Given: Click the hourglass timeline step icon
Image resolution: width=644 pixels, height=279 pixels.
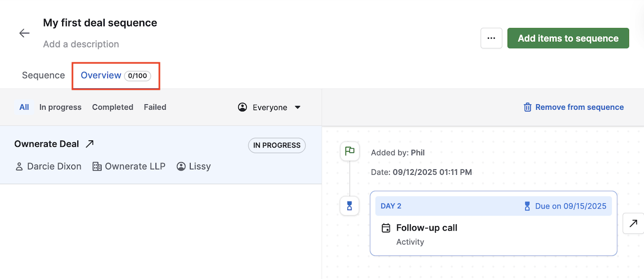Looking at the screenshot, I should click(x=349, y=206).
